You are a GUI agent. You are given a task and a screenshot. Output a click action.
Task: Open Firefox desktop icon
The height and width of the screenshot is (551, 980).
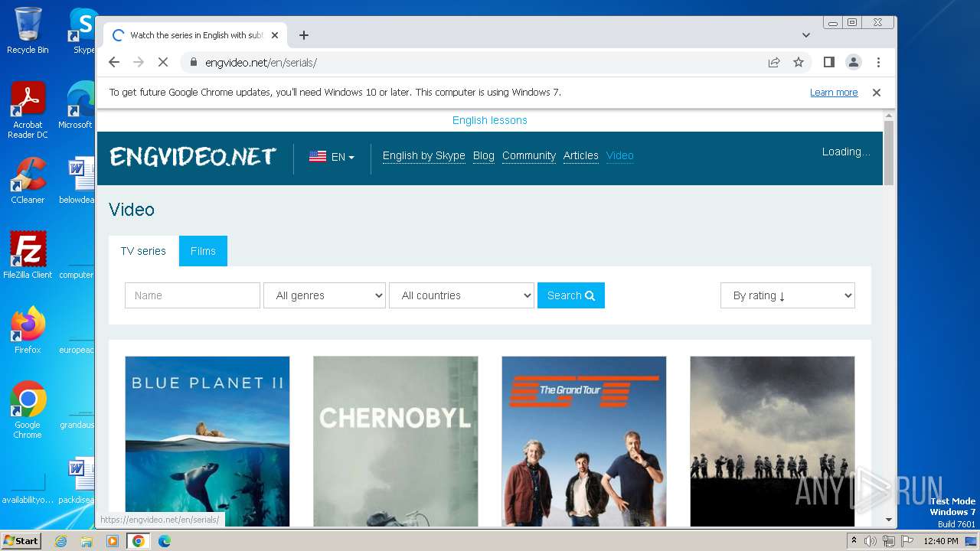28,330
